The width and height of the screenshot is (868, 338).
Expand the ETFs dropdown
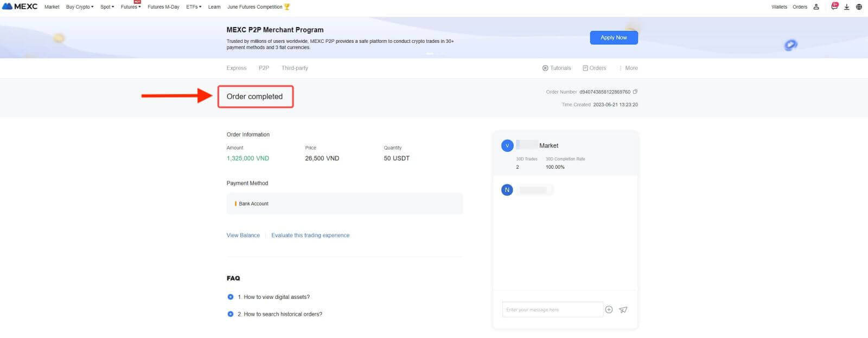194,7
